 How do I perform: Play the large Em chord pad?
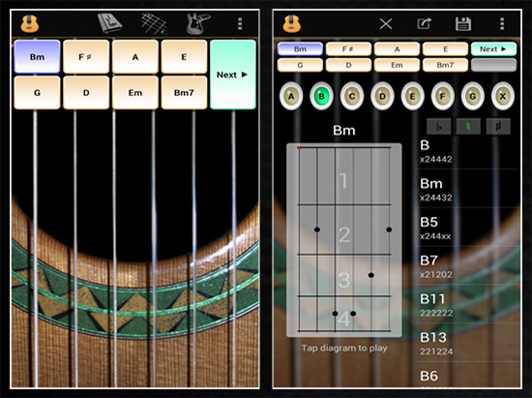pos(135,92)
